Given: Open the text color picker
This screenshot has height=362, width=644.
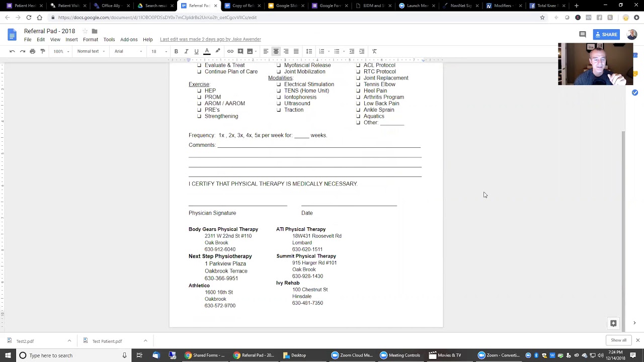Looking at the screenshot, I should pos(207,51).
